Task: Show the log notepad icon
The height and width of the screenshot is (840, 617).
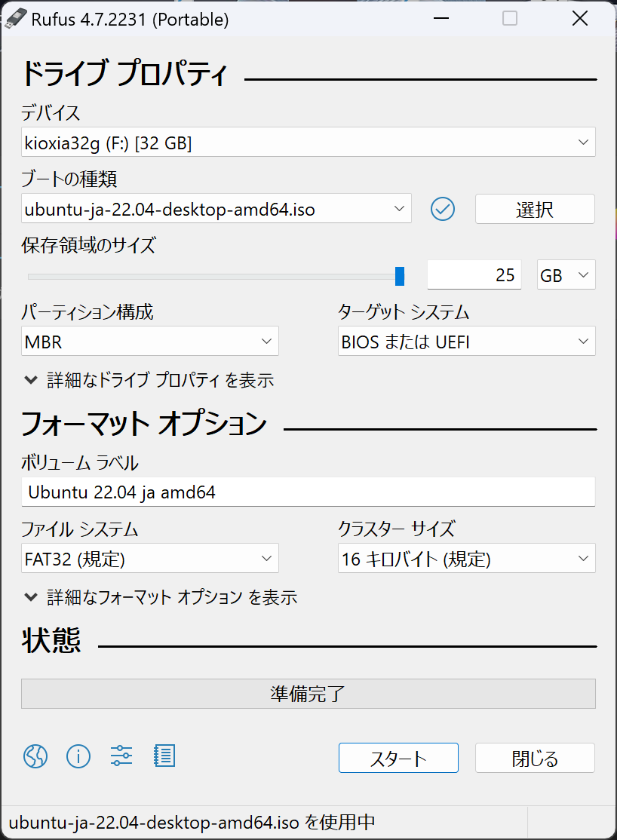Action: coord(164,756)
